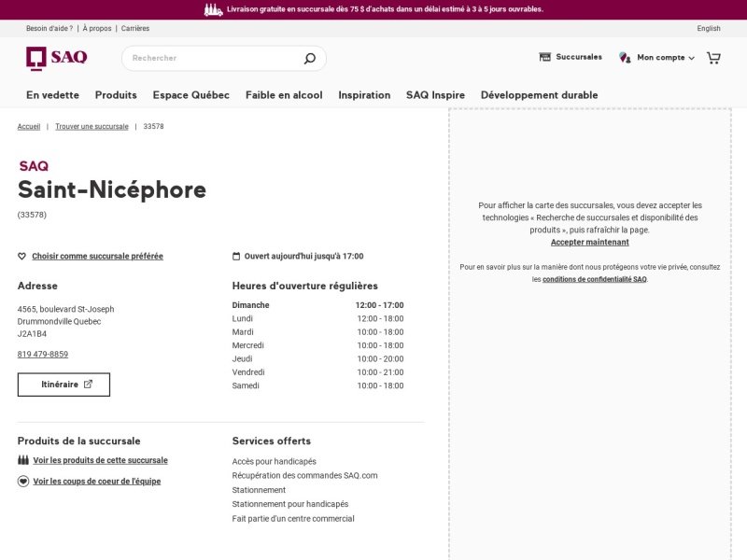Click the Lundi opening hours row
747x560 pixels.
317,318
